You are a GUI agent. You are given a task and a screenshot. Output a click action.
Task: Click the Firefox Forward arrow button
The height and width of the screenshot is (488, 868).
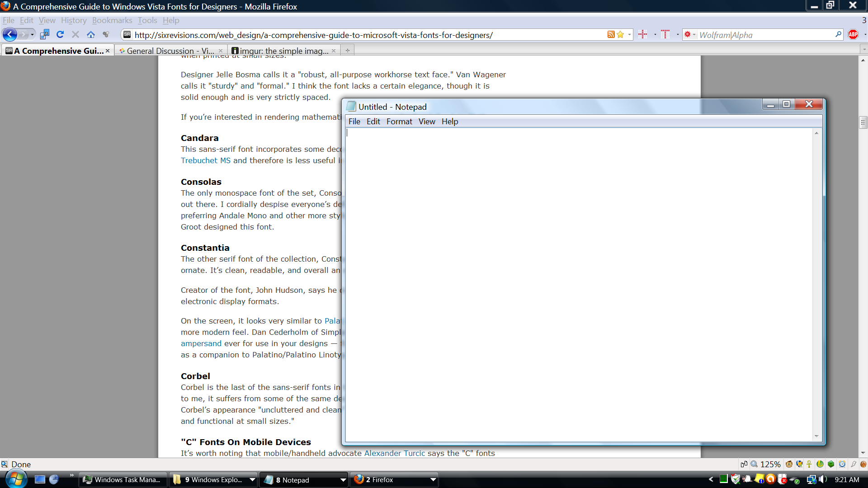click(23, 35)
